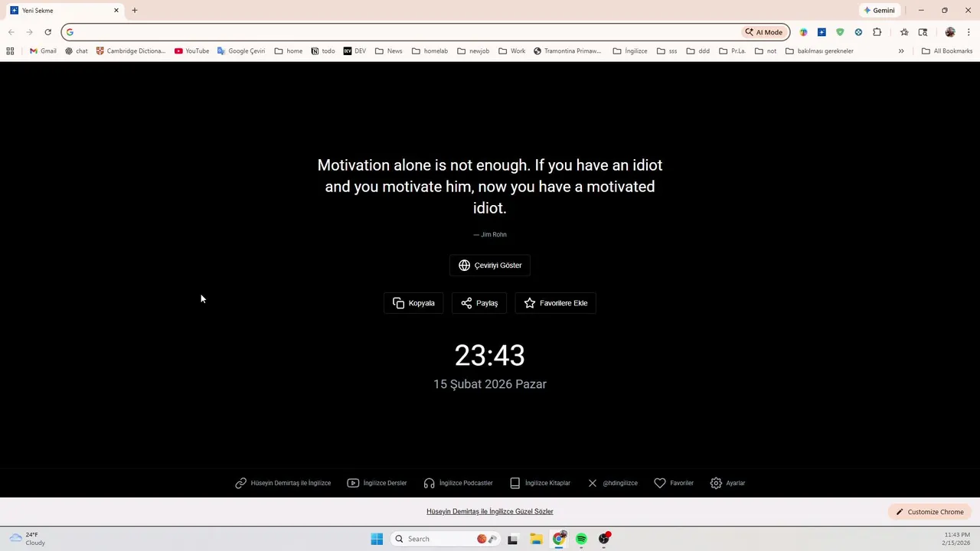Screen dimensions: 980x551
Task: Open the apps grid in bookmarks bar
Action: coord(10,51)
